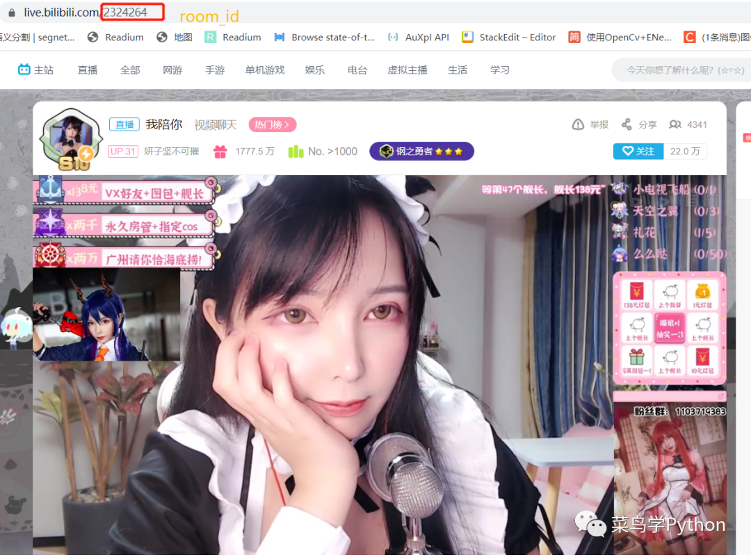
Task: Open the 使用OpenCv+ENe... bookmark
Action: coord(620,38)
